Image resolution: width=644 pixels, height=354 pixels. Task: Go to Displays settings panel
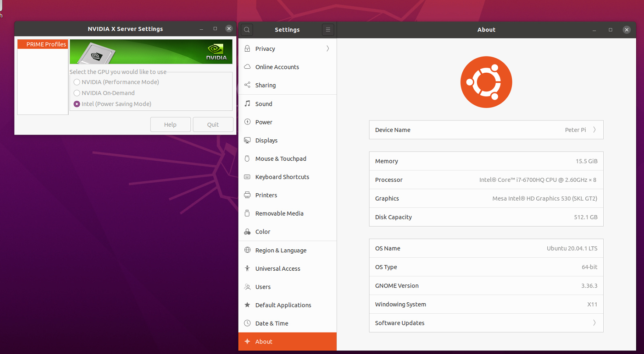tap(288, 141)
